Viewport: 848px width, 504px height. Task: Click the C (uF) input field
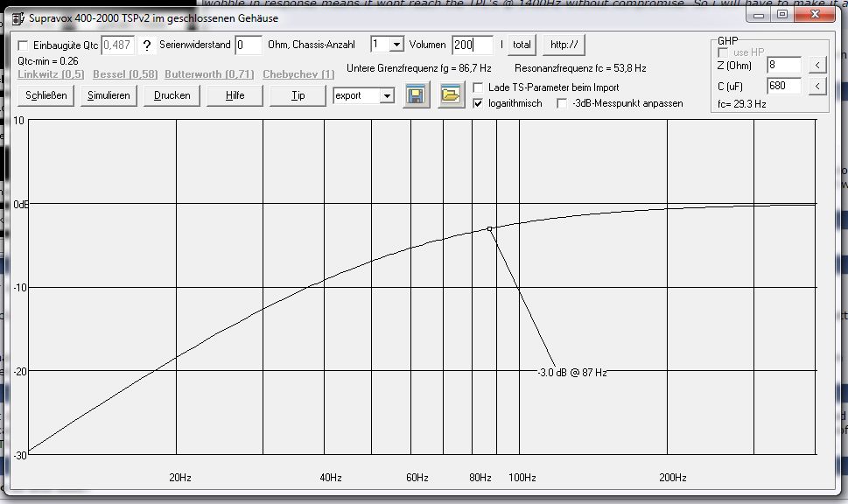(x=783, y=86)
